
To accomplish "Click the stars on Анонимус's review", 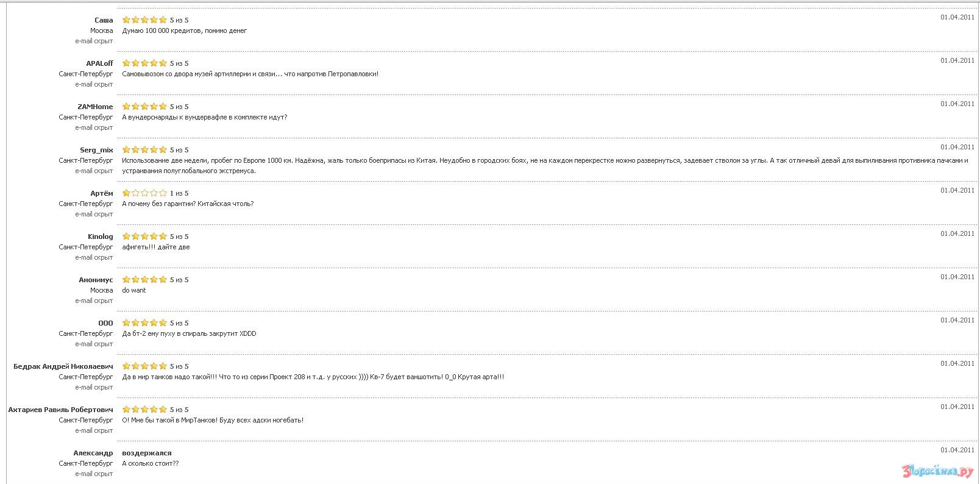I will click(144, 280).
